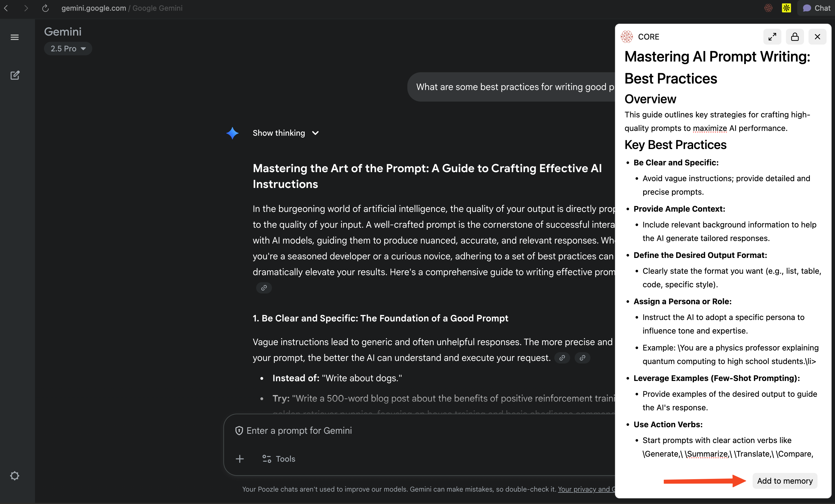835x504 pixels.
Task: Click the lock icon in CORE panel
Action: point(795,37)
